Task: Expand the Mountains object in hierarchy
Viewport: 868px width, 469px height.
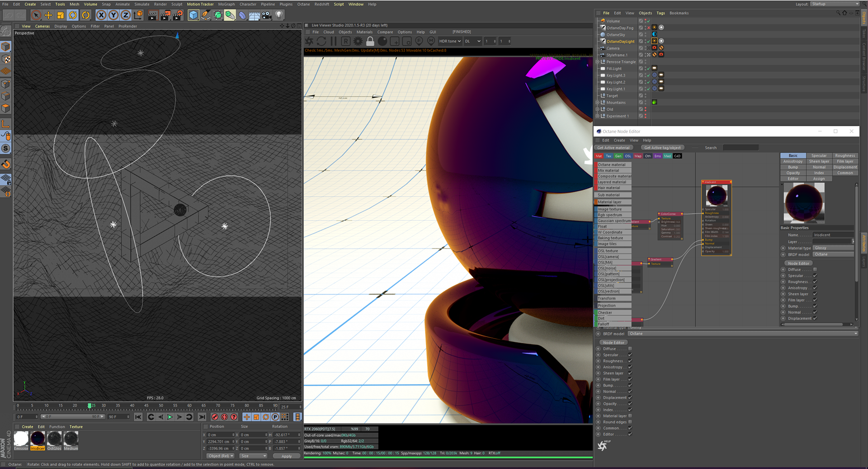Action: [x=597, y=103]
